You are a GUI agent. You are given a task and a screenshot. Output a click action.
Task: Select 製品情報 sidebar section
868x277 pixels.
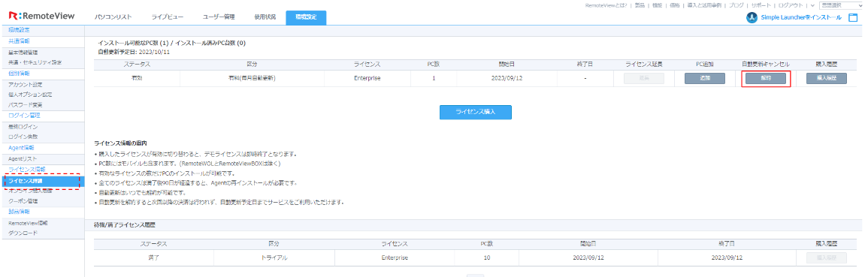(20, 212)
